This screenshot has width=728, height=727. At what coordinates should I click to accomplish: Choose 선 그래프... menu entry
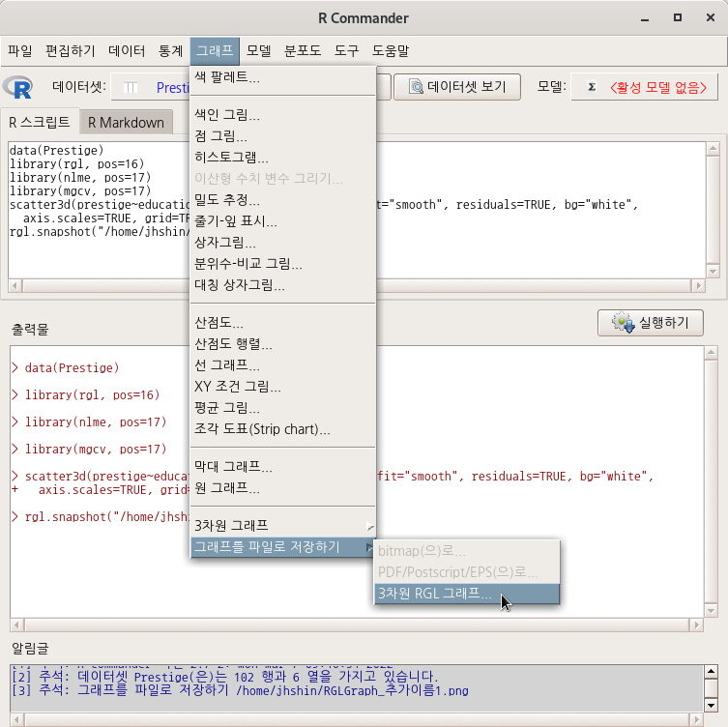(282, 365)
